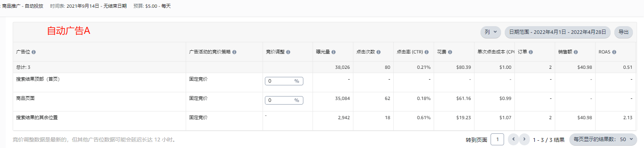Expand the 列 columns dropdown

(x=491, y=32)
